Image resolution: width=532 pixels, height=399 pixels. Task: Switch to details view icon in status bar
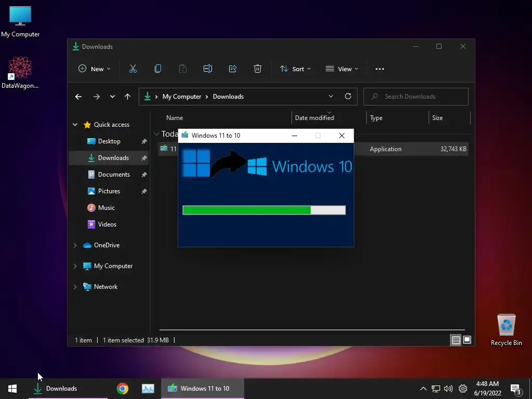tap(456, 340)
